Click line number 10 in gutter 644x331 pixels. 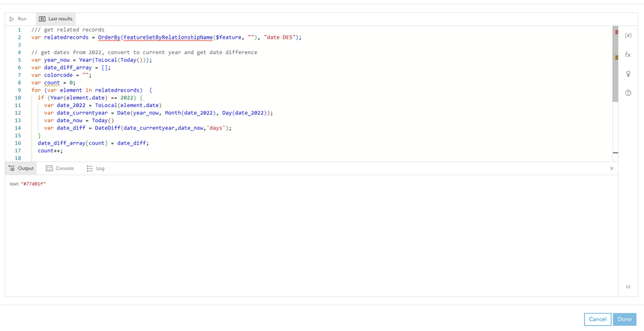pyautogui.click(x=18, y=98)
